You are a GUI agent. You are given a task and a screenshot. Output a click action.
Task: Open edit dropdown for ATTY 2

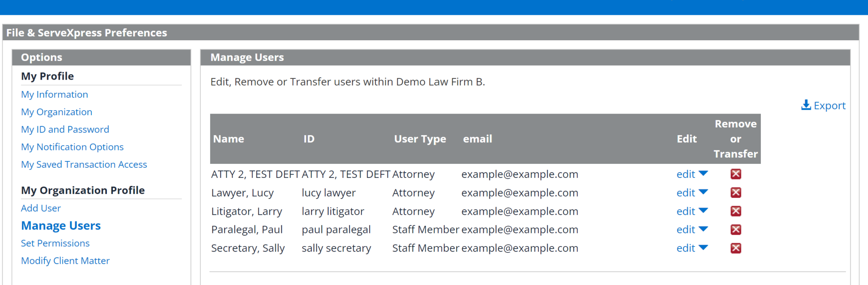coord(692,174)
